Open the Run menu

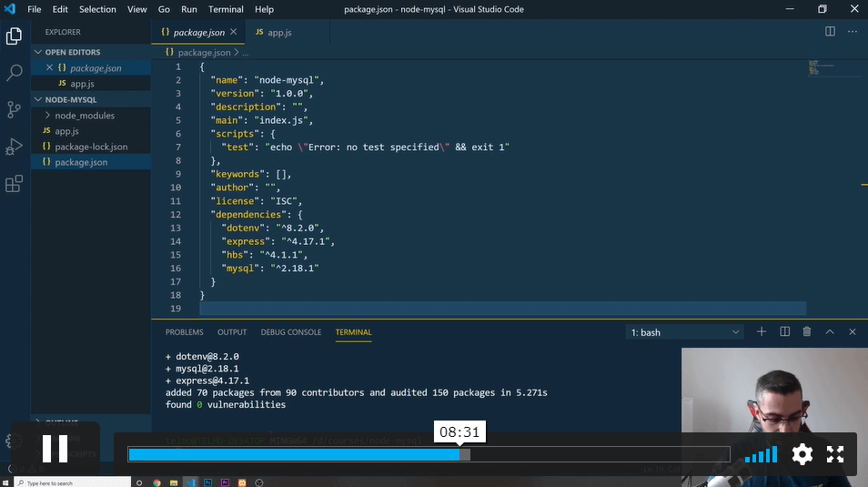click(188, 9)
